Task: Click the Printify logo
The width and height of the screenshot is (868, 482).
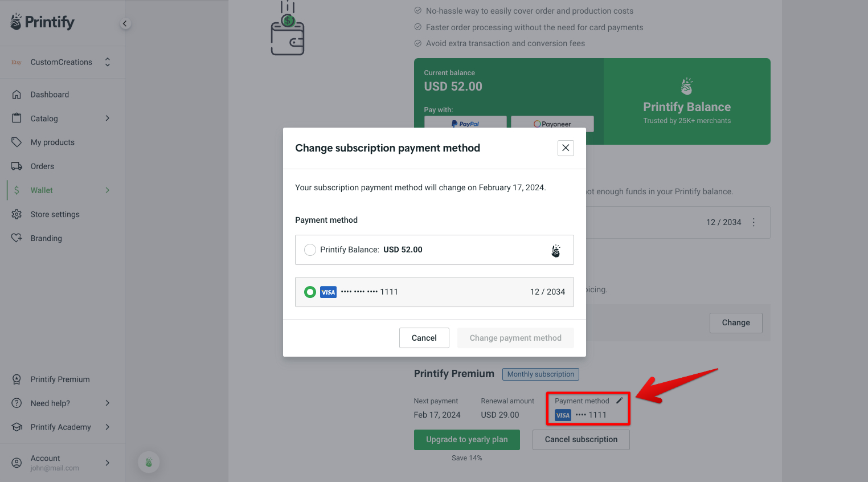Action: (x=41, y=22)
